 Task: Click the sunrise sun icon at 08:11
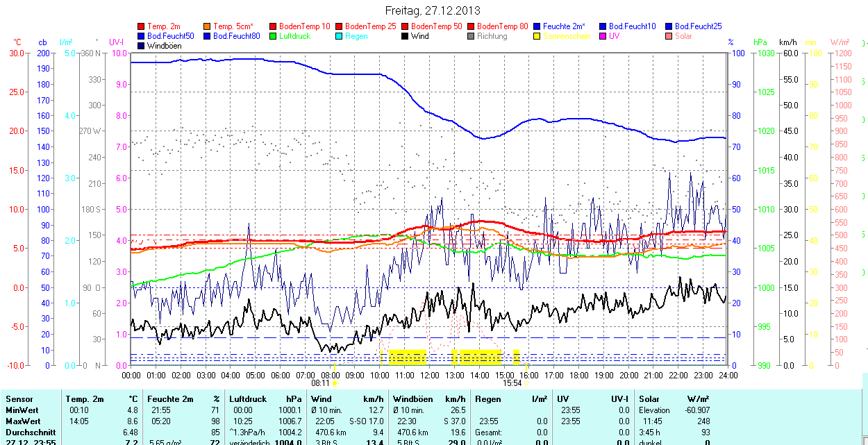pyautogui.click(x=335, y=383)
